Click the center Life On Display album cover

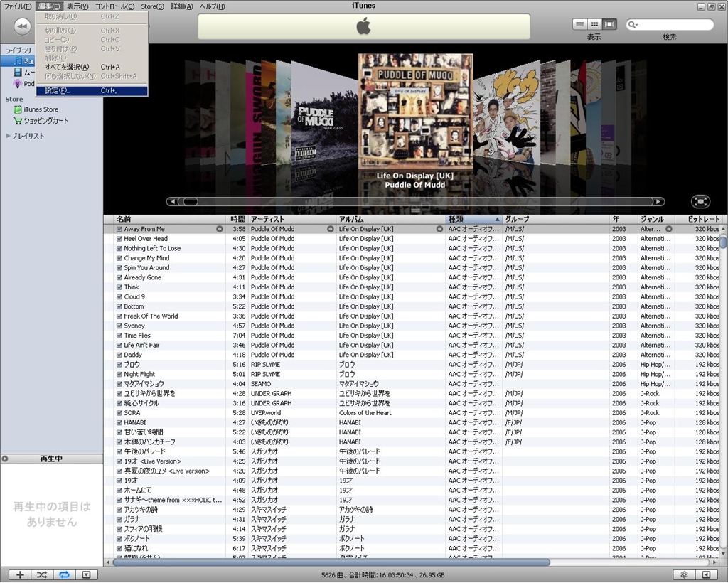click(415, 112)
